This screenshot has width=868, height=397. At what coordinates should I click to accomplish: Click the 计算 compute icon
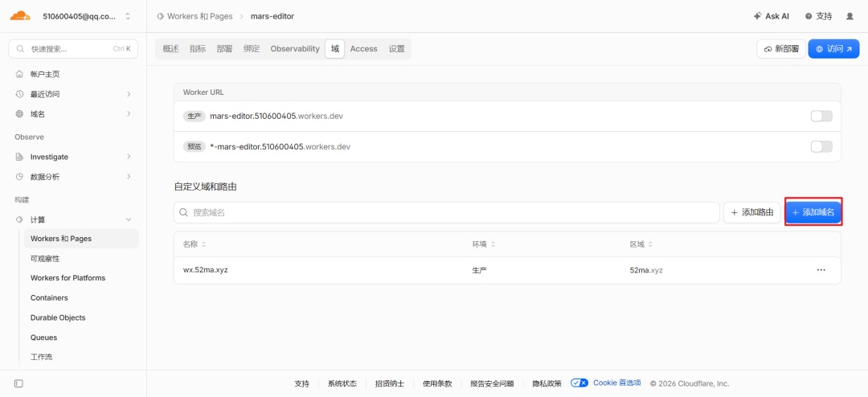pyautogui.click(x=19, y=219)
